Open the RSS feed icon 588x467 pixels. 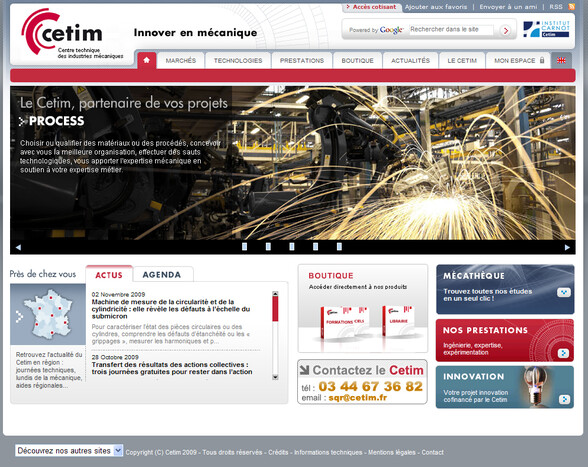(x=572, y=6)
